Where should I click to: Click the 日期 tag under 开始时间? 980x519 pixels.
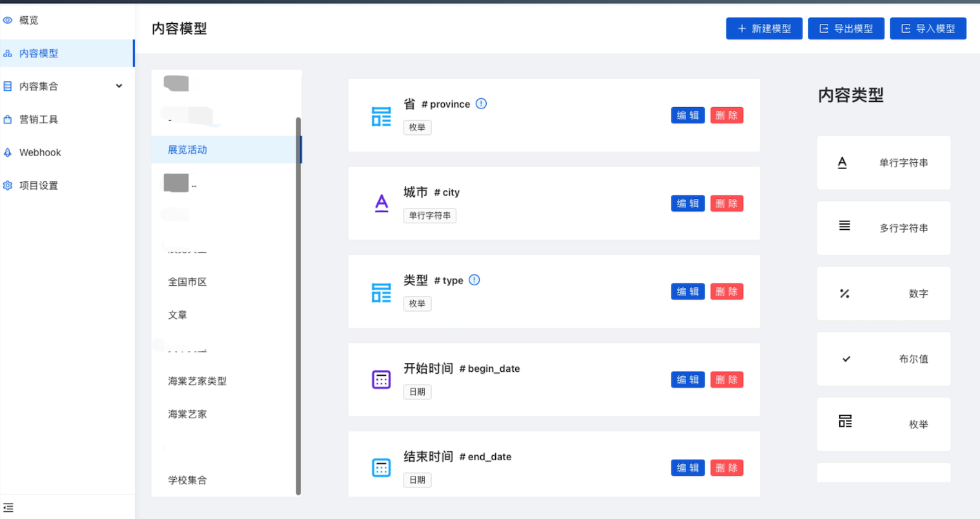pos(417,392)
